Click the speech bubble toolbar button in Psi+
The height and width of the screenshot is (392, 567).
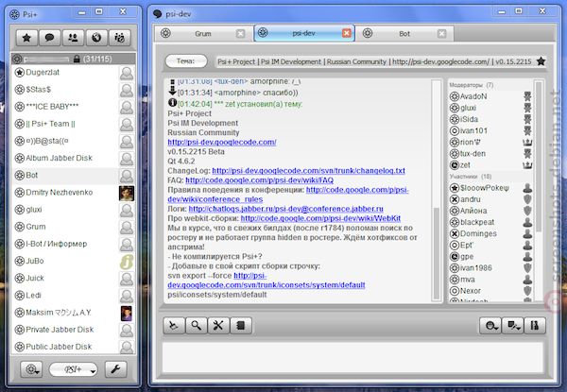click(x=49, y=38)
